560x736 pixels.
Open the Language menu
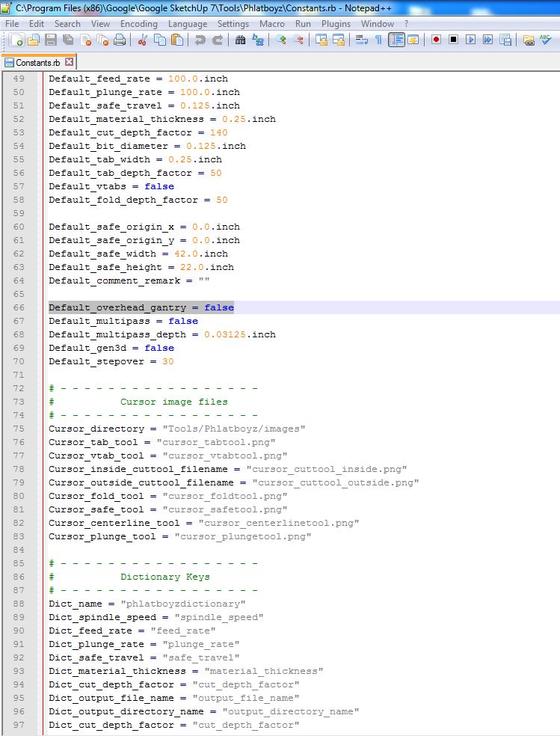pos(188,24)
